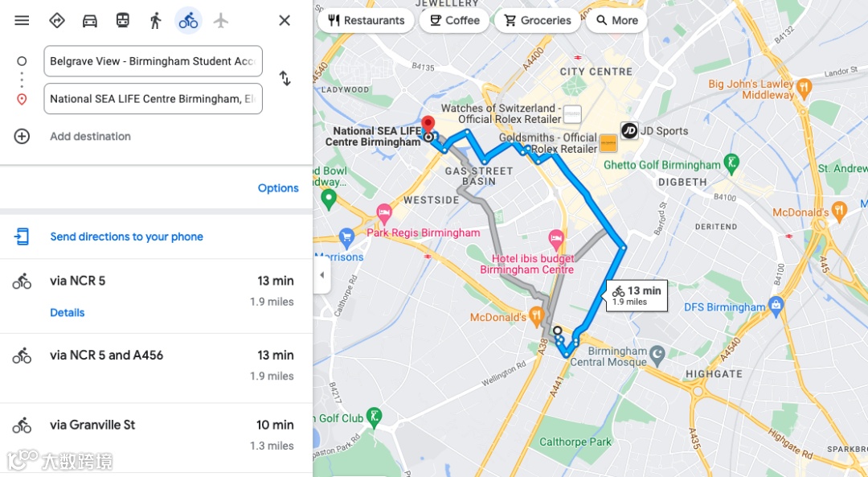
Task: Collapse the side panel arrow
Action: pos(321,275)
